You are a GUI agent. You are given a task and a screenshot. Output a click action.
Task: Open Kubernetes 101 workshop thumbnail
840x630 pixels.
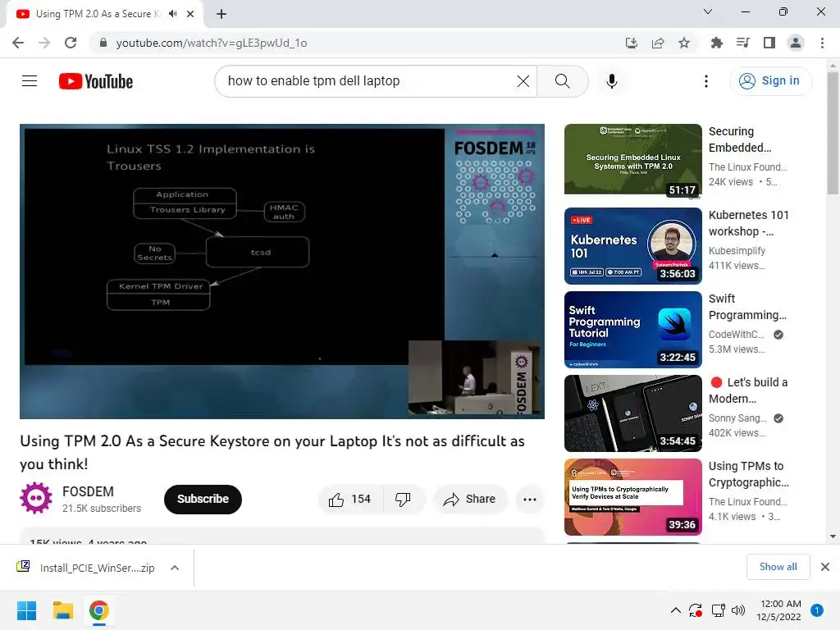tap(632, 246)
